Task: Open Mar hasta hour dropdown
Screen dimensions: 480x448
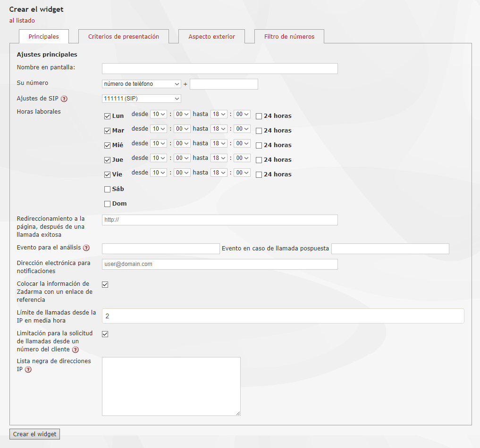Action: [x=219, y=129]
